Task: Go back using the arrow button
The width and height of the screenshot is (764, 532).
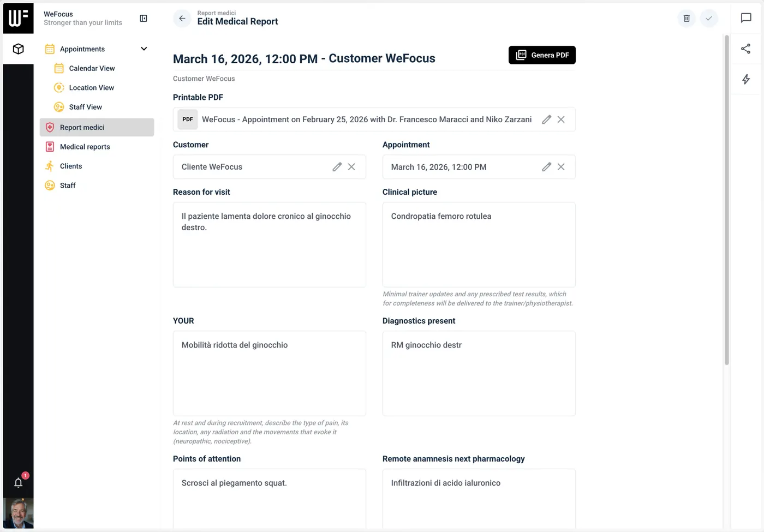Action: click(182, 19)
